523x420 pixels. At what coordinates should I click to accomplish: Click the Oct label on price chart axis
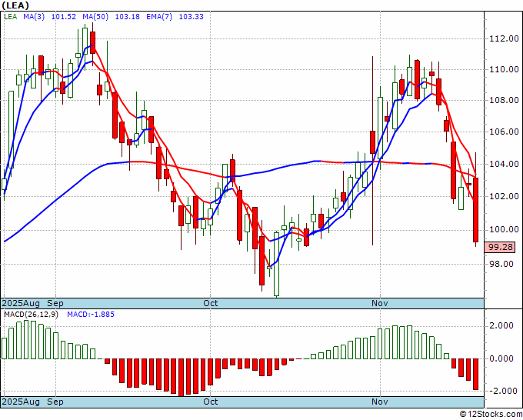(211, 303)
